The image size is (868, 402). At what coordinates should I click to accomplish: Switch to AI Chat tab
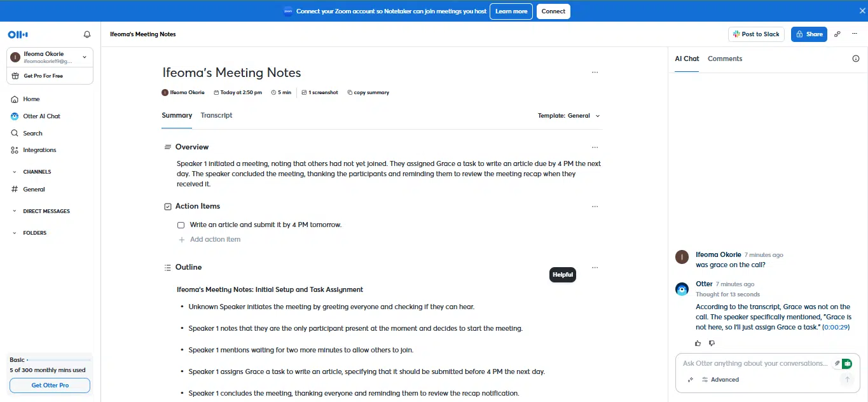(687, 59)
